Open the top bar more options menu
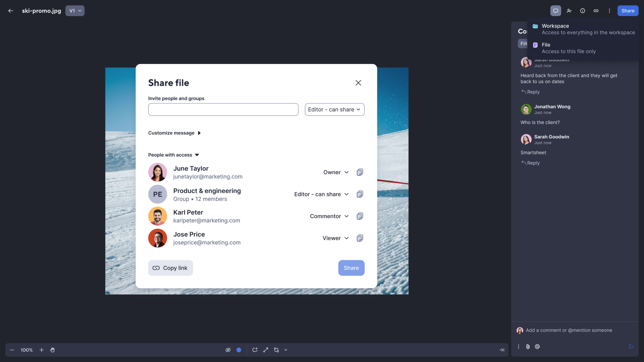Image resolution: width=644 pixels, height=362 pixels. click(609, 11)
